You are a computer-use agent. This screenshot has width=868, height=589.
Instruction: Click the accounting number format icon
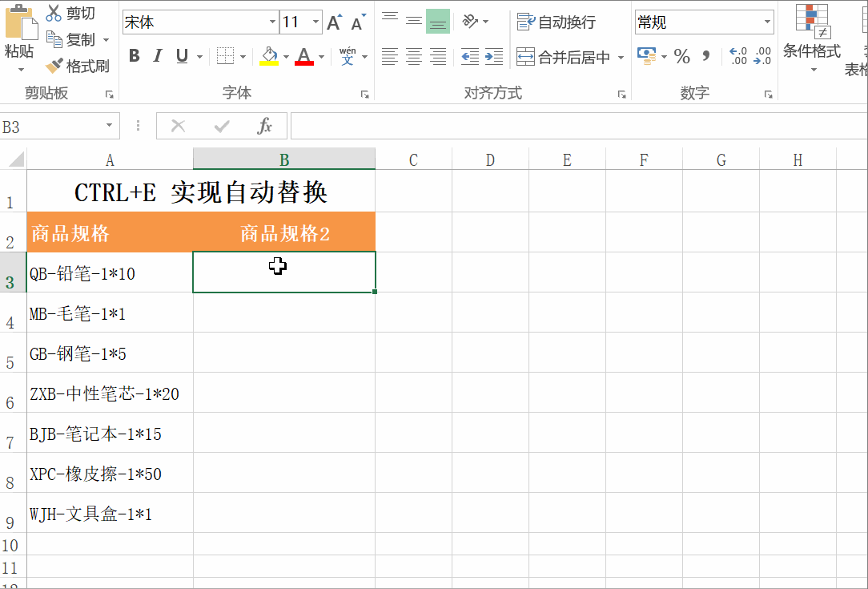point(646,56)
